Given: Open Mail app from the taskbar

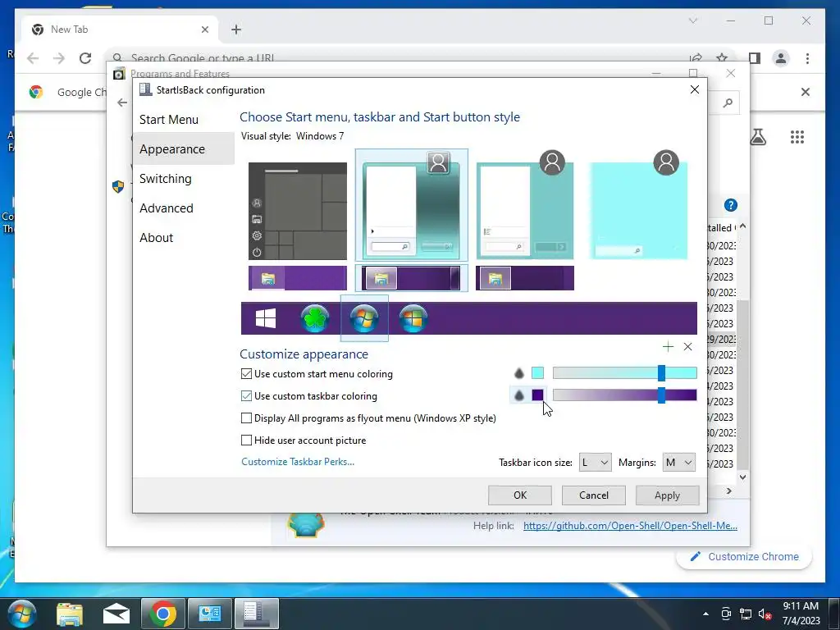Looking at the screenshot, I should (116, 614).
